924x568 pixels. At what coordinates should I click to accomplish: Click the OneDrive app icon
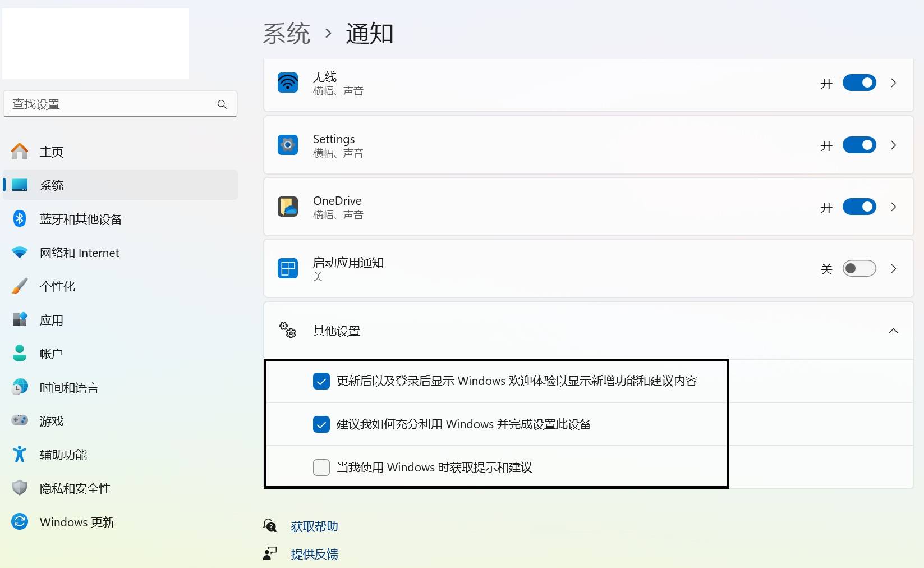tap(288, 207)
